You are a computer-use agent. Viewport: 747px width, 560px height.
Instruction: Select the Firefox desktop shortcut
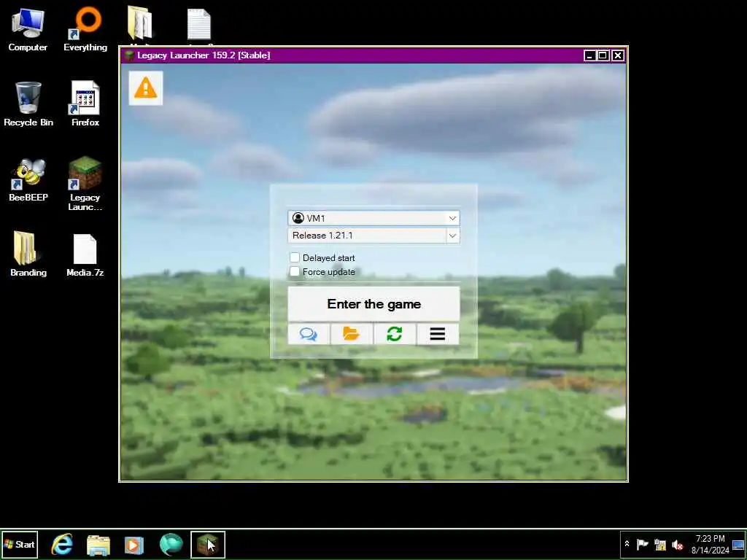(85, 104)
